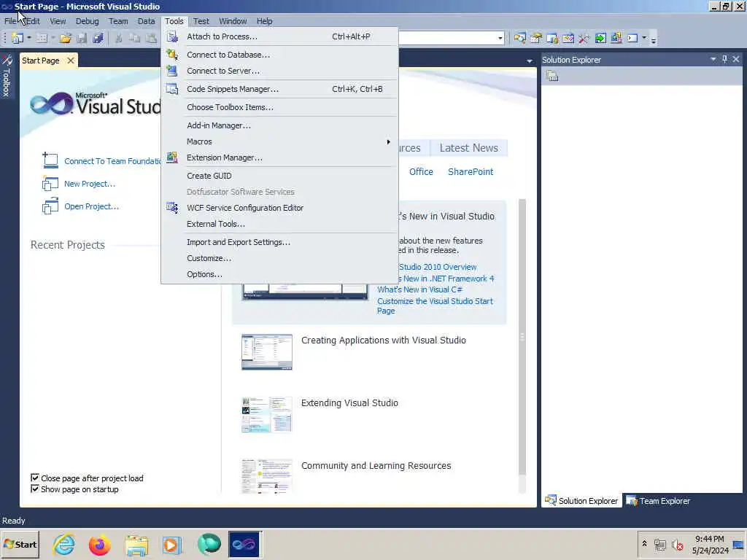The height and width of the screenshot is (560, 747).
Task: Select Connect to Server menu item
Action: point(279,71)
